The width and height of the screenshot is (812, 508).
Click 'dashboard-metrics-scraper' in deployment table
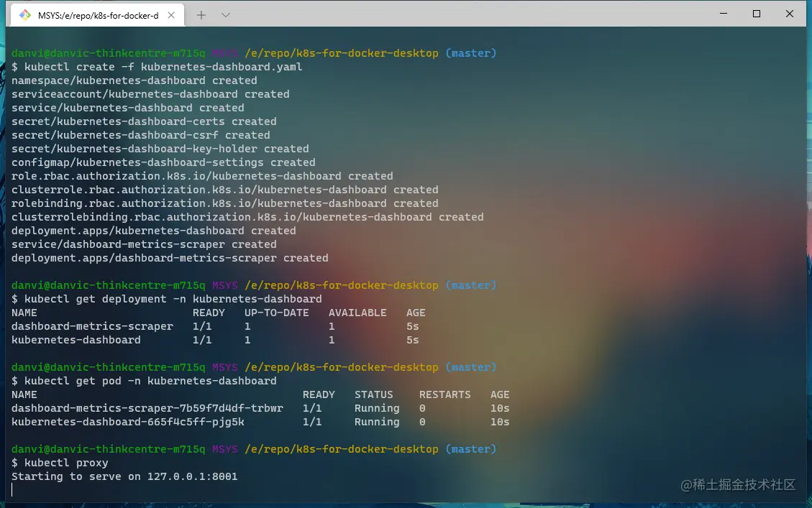pyautogui.click(x=92, y=326)
